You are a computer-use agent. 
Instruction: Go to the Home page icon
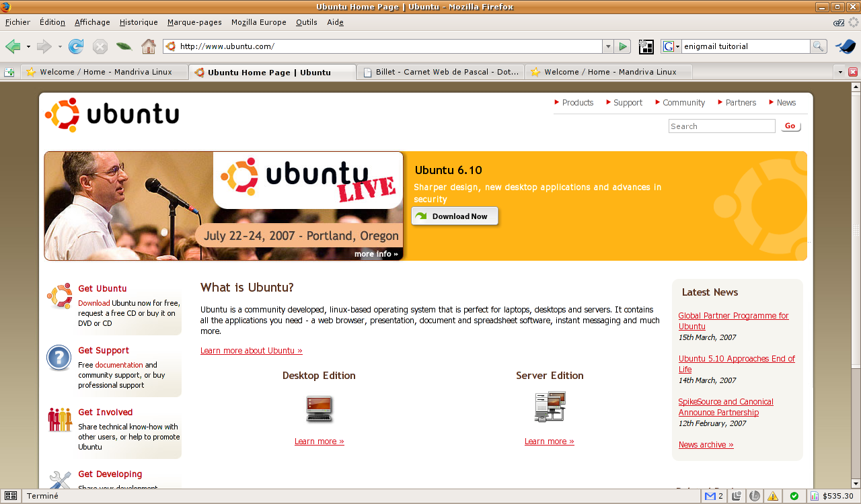tap(149, 46)
